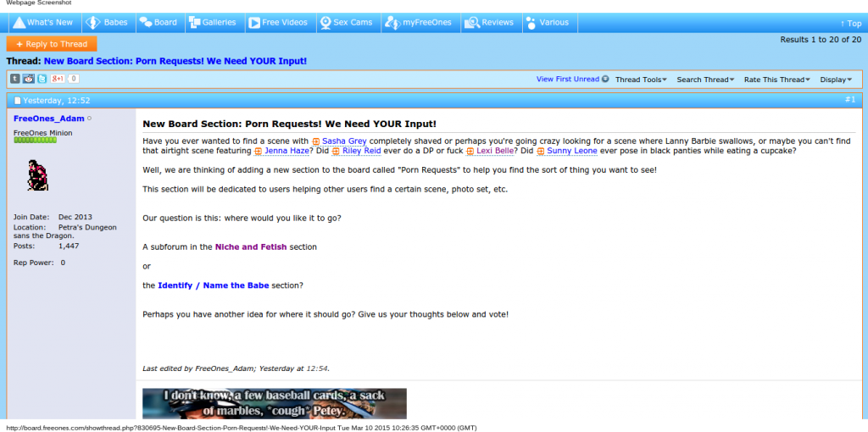This screenshot has width=868, height=432.
Task: Click the Google +1 button icon
Action: click(58, 79)
